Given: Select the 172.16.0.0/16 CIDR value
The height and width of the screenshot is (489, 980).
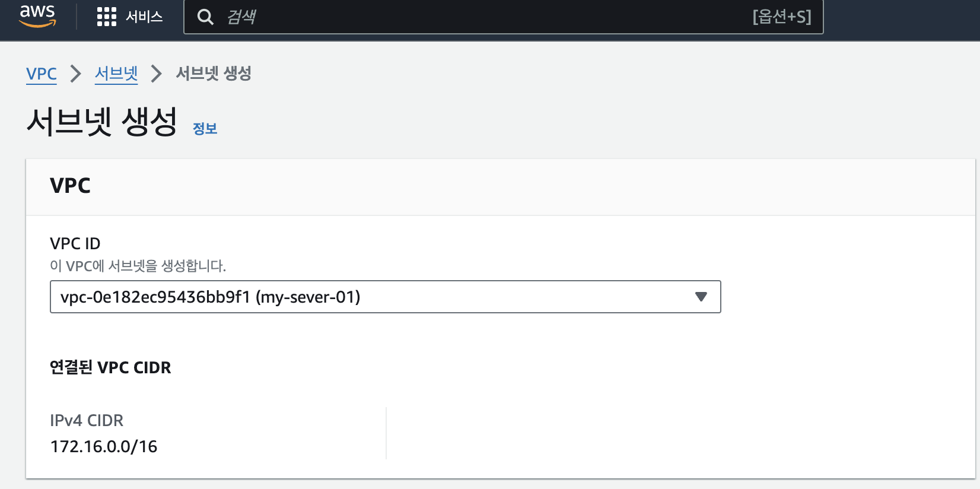Looking at the screenshot, I should 104,446.
